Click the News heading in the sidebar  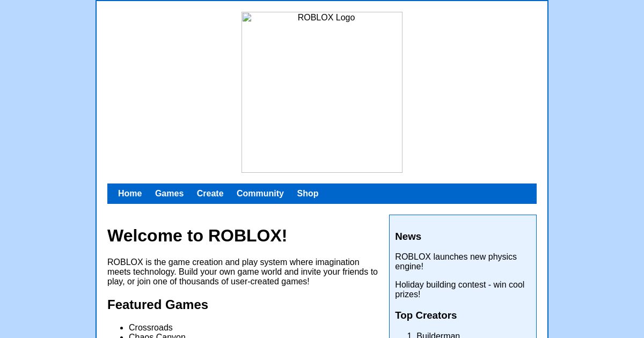click(x=408, y=236)
